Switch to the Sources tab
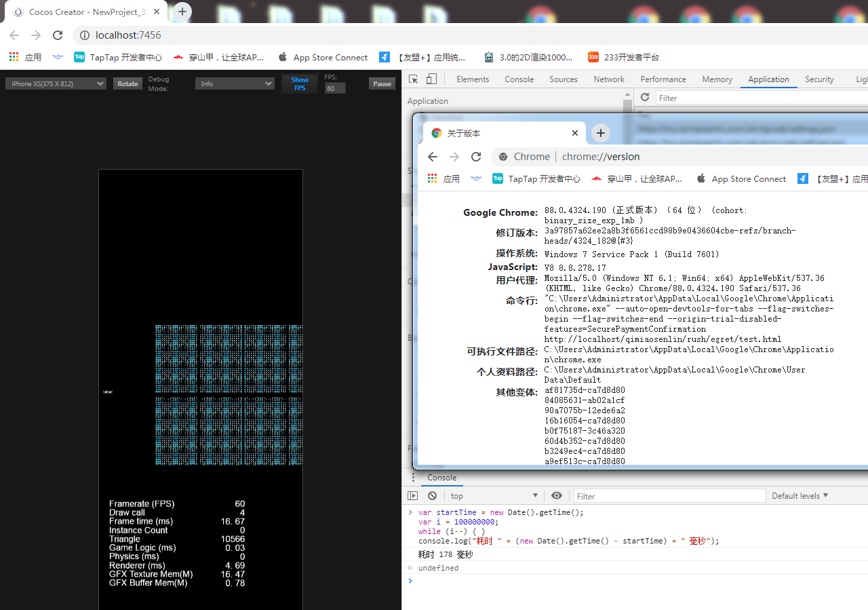This screenshot has height=610, width=868. pos(564,79)
